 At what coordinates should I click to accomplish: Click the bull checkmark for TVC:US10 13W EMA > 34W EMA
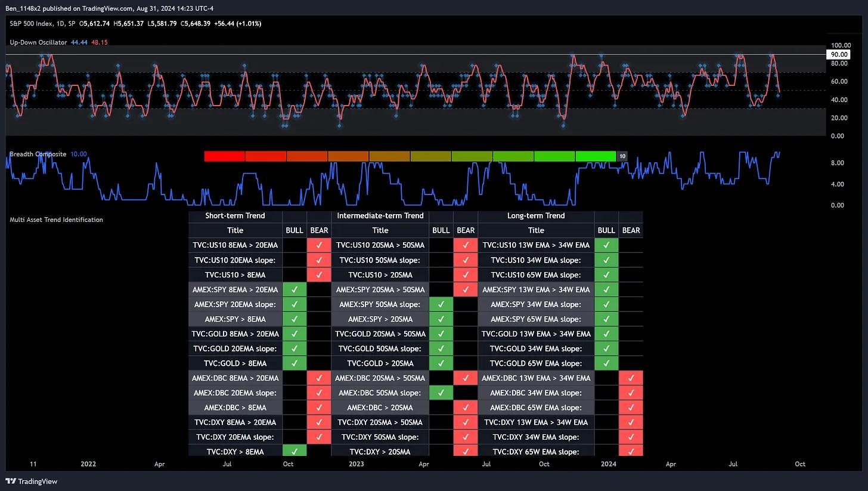tap(606, 245)
